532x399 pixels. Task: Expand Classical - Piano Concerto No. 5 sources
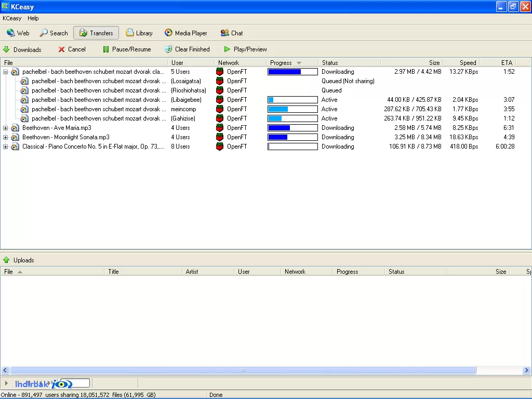(5, 147)
